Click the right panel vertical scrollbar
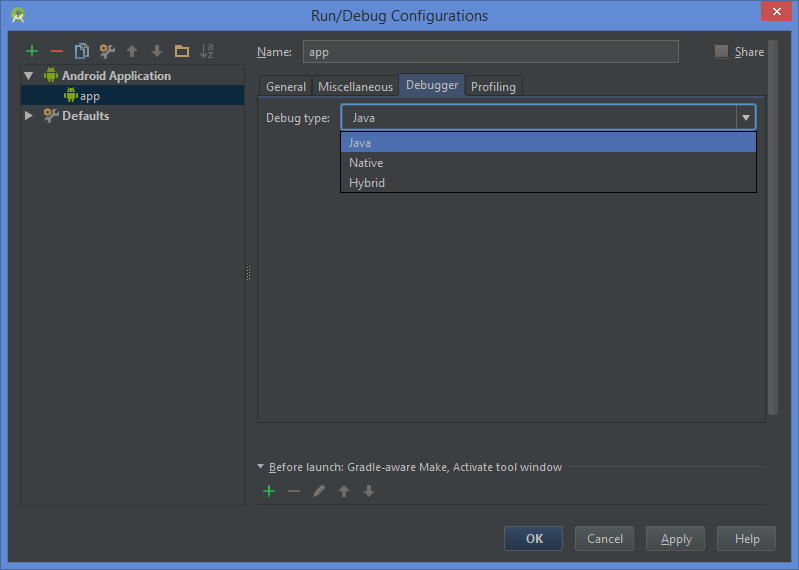The width and height of the screenshot is (799, 570). [x=773, y=227]
